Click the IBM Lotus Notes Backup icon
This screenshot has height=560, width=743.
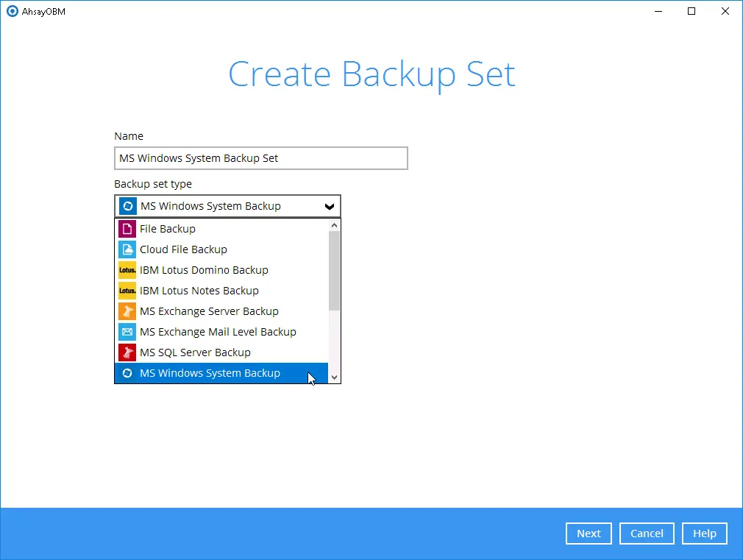click(128, 291)
